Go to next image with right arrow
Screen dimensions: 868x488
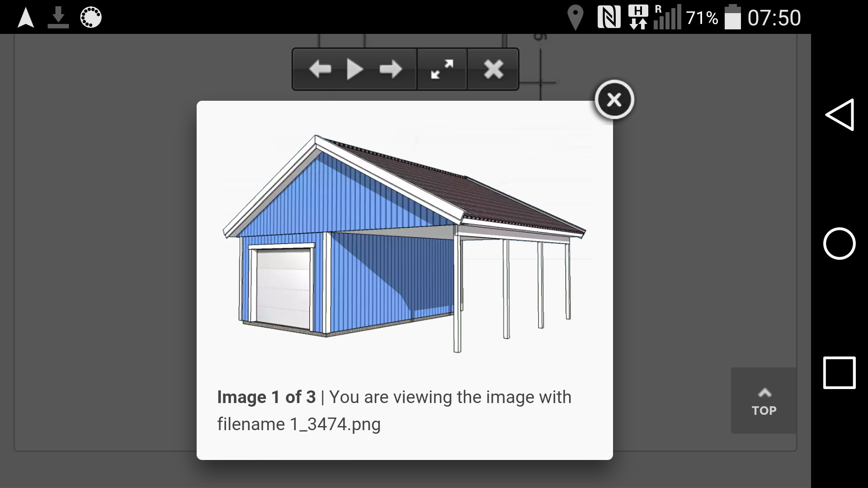(x=391, y=70)
